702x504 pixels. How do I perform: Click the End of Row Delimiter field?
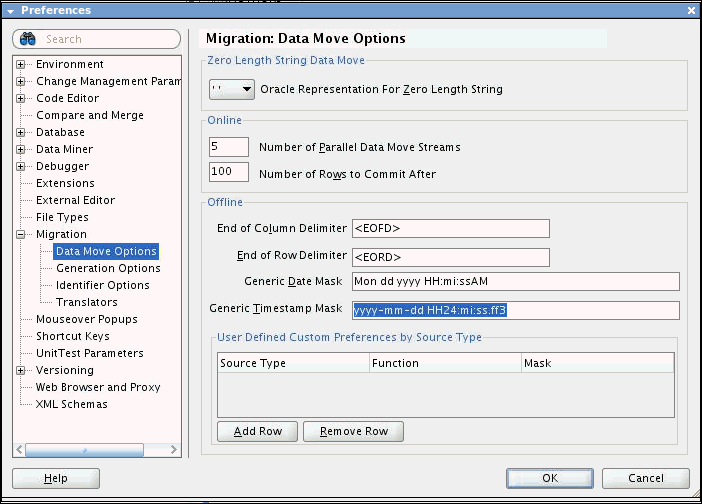[x=451, y=257]
